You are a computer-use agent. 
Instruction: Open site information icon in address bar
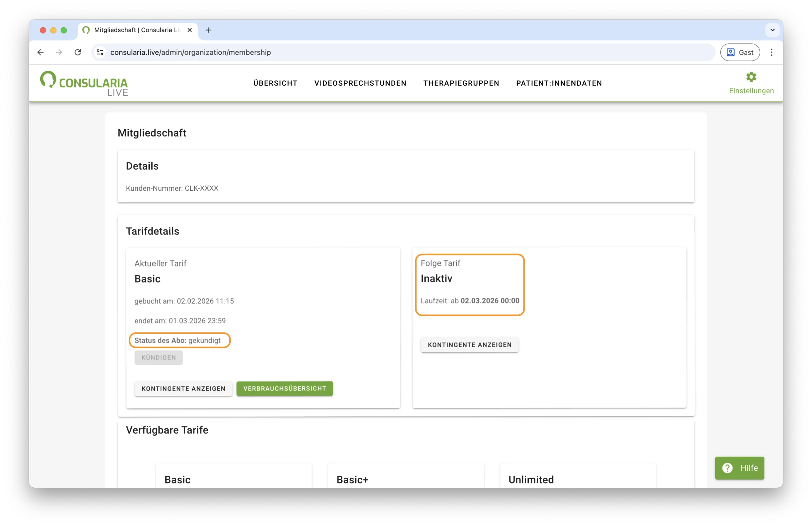100,52
